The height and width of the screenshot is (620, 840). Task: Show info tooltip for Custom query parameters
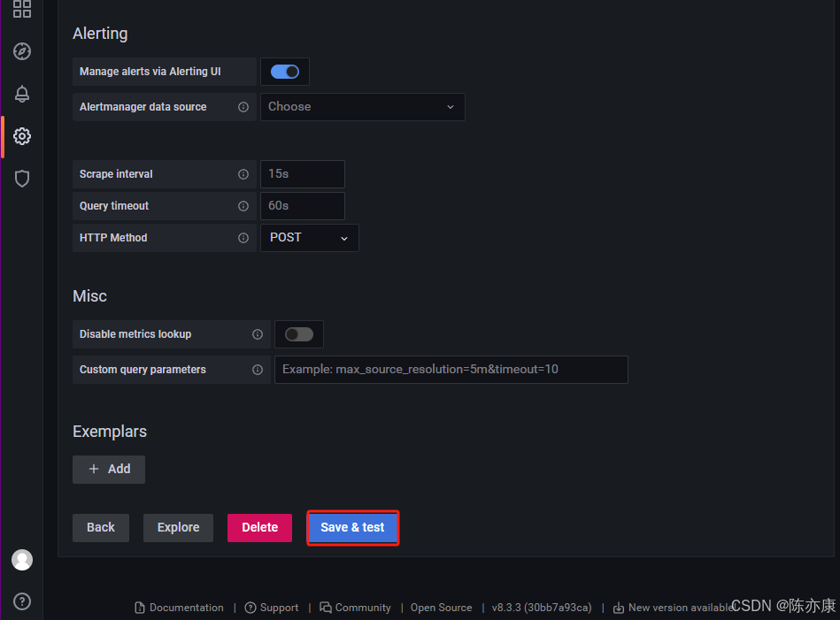click(258, 370)
